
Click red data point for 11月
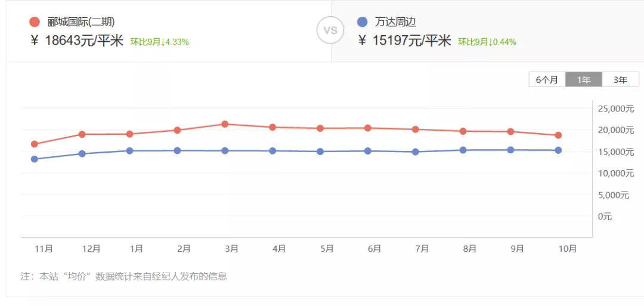[35, 144]
